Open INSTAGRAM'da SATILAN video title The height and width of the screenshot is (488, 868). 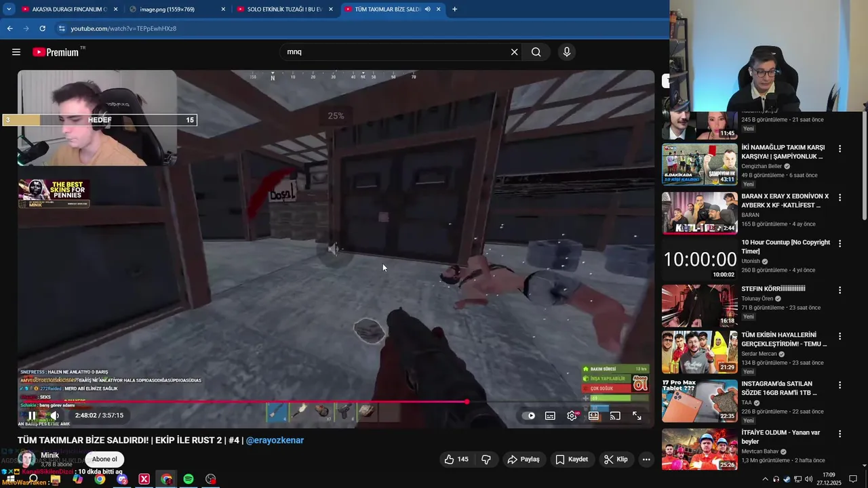tap(779, 388)
